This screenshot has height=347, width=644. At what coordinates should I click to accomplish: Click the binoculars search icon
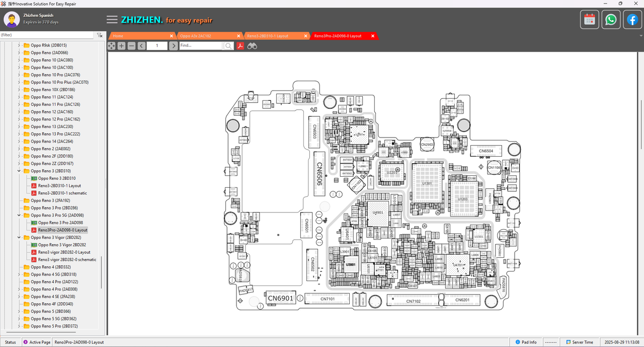[252, 46]
